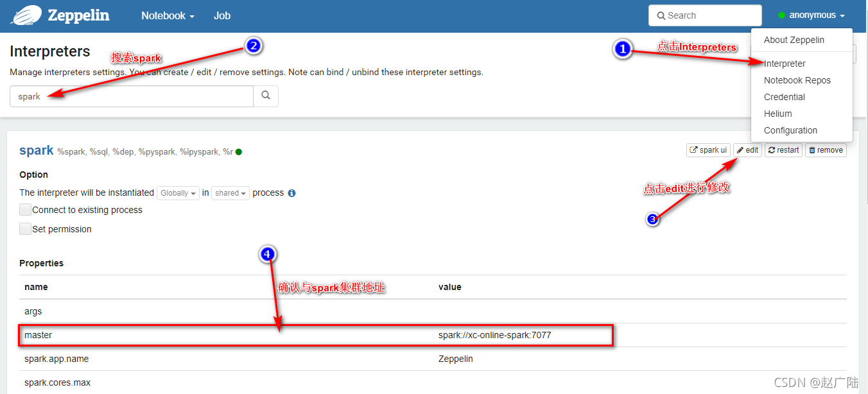Image resolution: width=868 pixels, height=394 pixels.
Task: Click the Interpreters page heading
Action: tap(50, 51)
